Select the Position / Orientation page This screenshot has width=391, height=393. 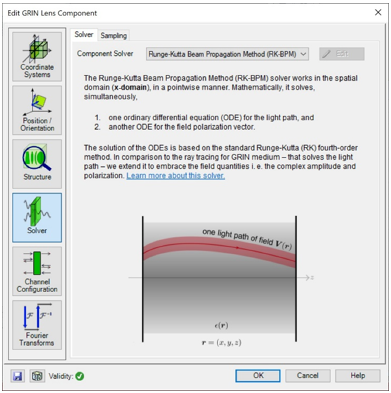tap(37, 110)
